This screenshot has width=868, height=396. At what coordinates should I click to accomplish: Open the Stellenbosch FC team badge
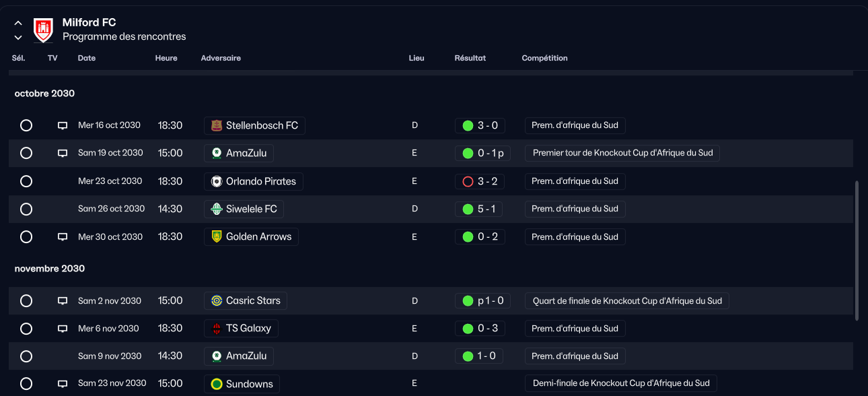click(x=217, y=125)
